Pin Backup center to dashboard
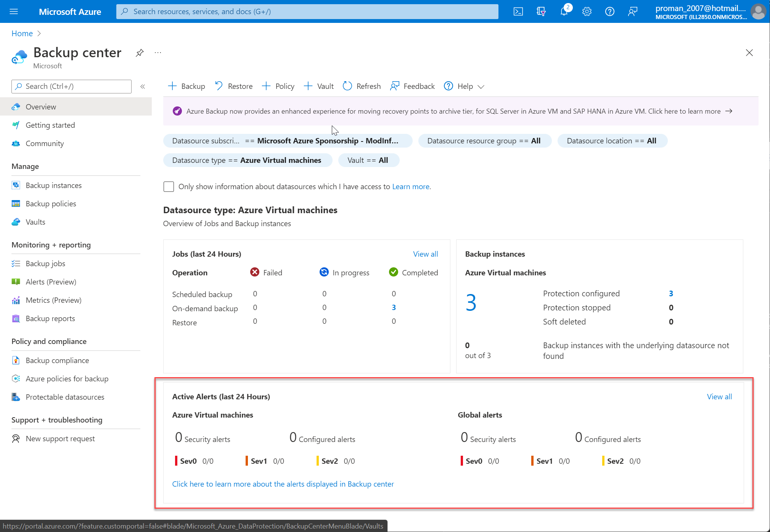 pyautogui.click(x=140, y=53)
